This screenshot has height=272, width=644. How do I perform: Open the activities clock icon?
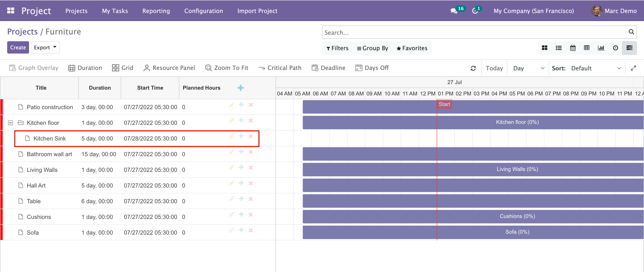coord(475,11)
